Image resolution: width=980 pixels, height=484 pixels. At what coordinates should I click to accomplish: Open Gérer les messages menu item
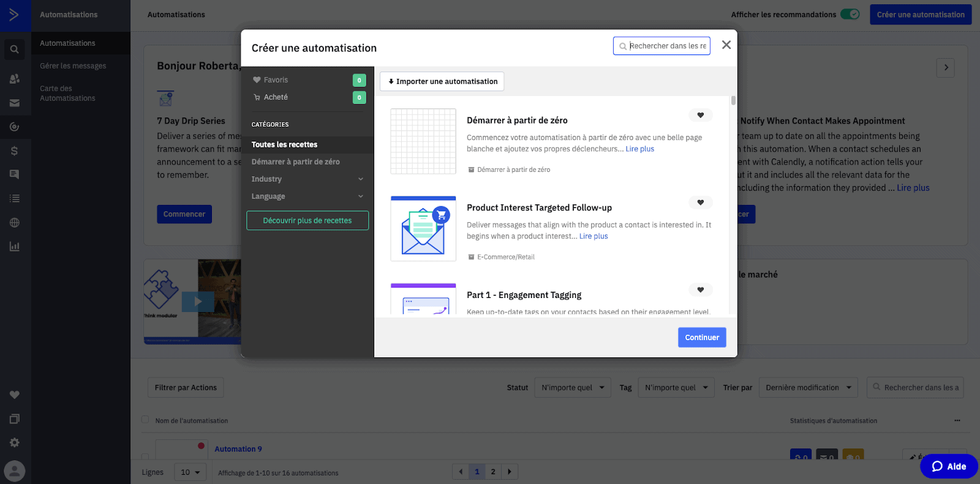point(73,66)
